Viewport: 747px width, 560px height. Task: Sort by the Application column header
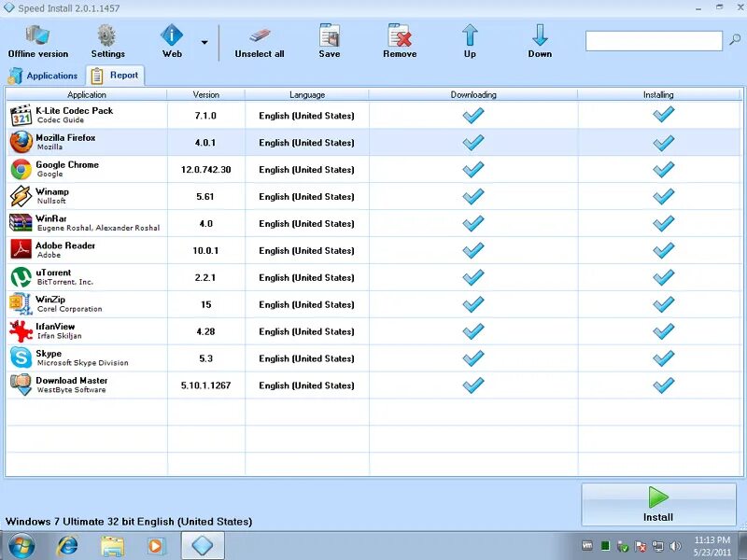87,95
